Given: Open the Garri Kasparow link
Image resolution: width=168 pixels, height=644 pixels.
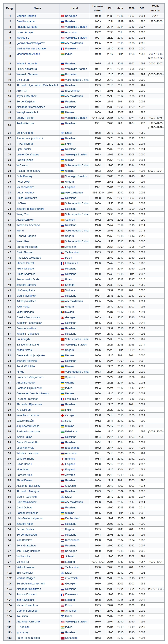Looking at the screenshot, I should pos(26,22).
